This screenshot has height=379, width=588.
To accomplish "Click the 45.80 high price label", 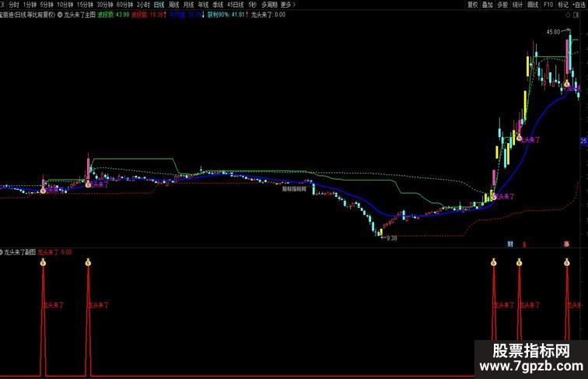I will click(553, 32).
